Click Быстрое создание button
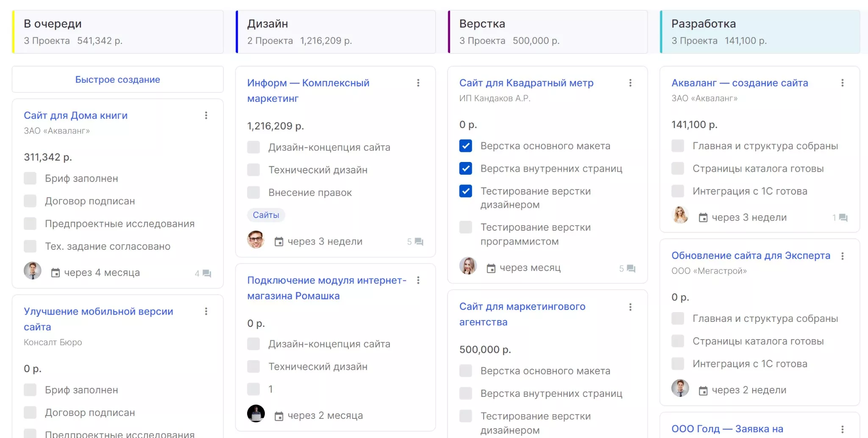 (x=117, y=80)
